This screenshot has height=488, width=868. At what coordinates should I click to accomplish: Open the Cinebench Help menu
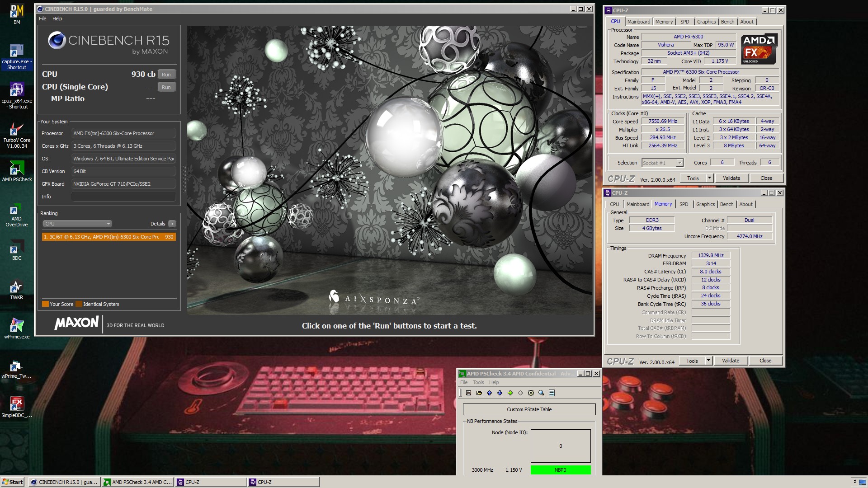(57, 19)
